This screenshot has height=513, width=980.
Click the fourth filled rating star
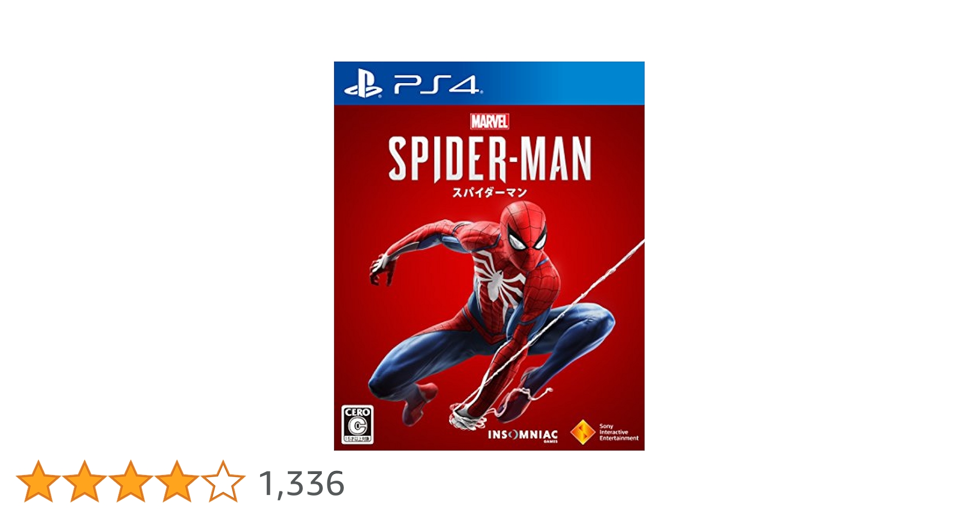click(177, 481)
